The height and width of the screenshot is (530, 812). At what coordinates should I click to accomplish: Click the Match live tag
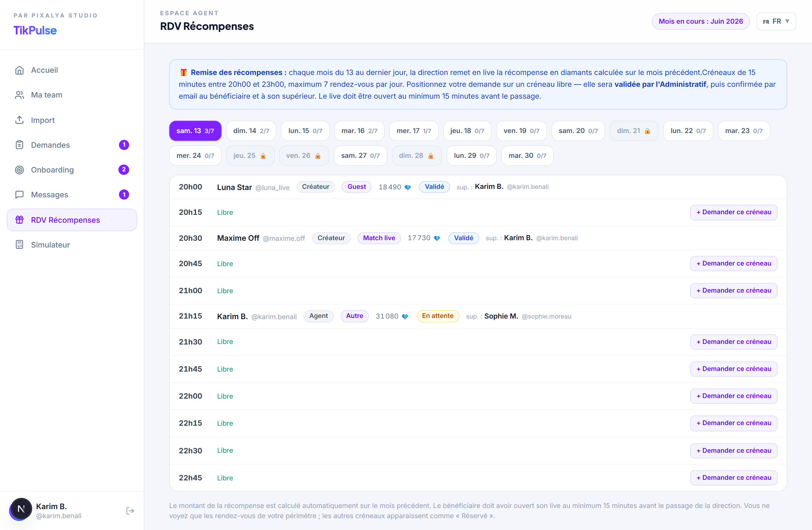[x=379, y=238]
